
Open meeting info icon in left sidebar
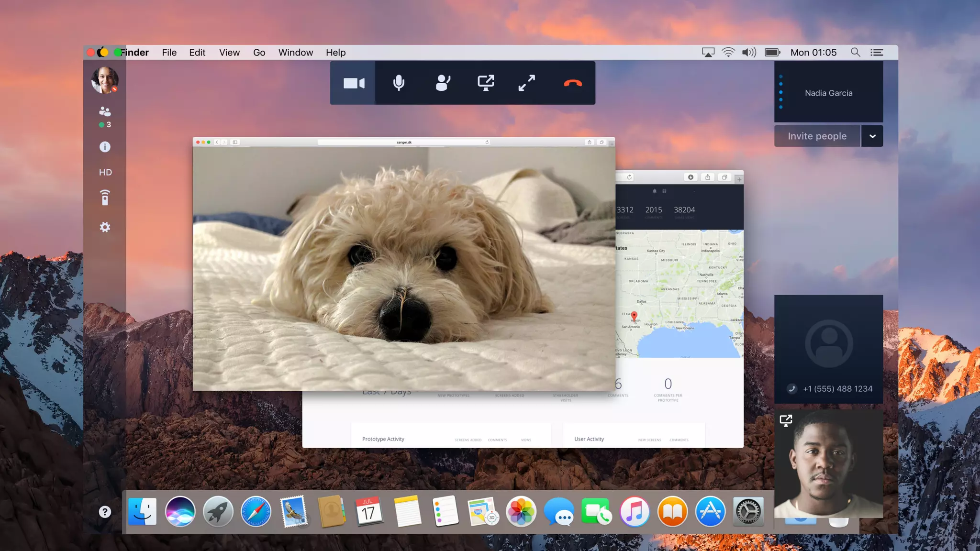click(105, 147)
